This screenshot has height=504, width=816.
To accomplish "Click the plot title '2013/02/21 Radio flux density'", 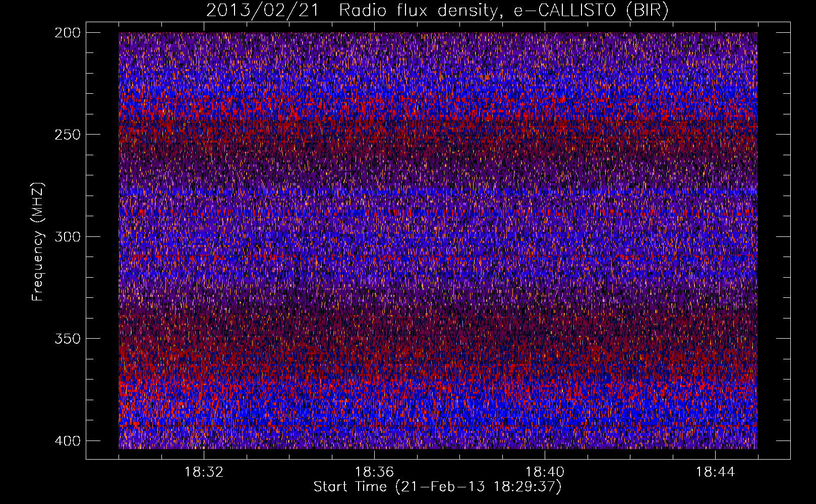I will 437,11.
